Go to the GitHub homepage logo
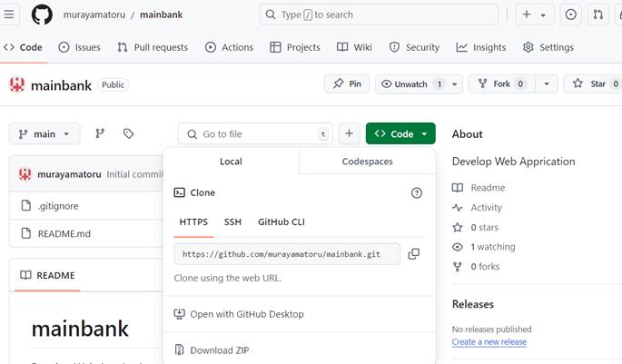The height and width of the screenshot is (364, 622). click(42, 15)
